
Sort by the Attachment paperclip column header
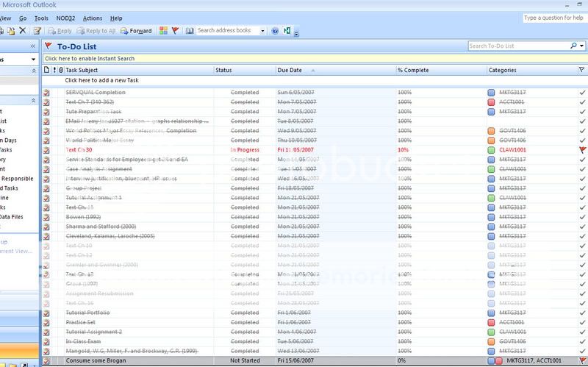pyautogui.click(x=61, y=70)
